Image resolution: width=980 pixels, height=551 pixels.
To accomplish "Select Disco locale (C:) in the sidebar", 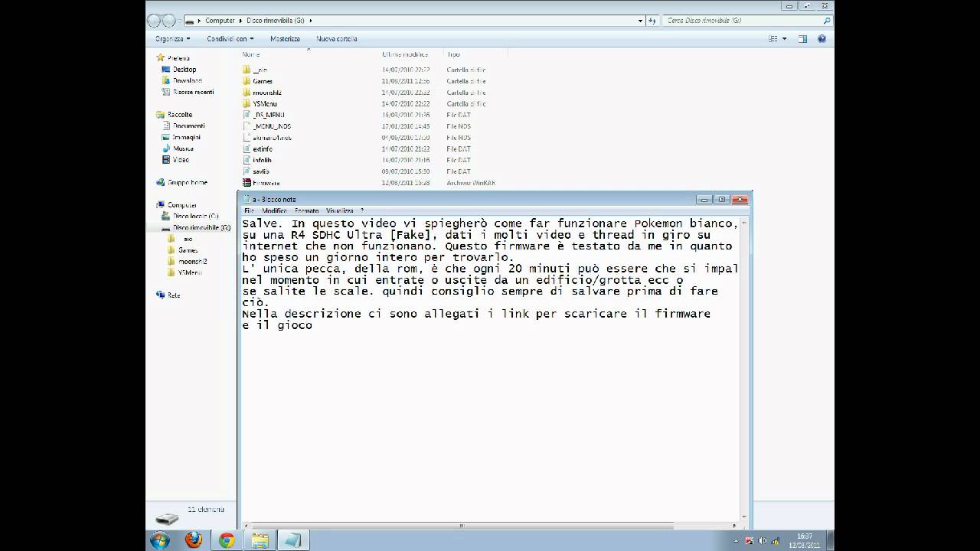I will pyautogui.click(x=195, y=217).
